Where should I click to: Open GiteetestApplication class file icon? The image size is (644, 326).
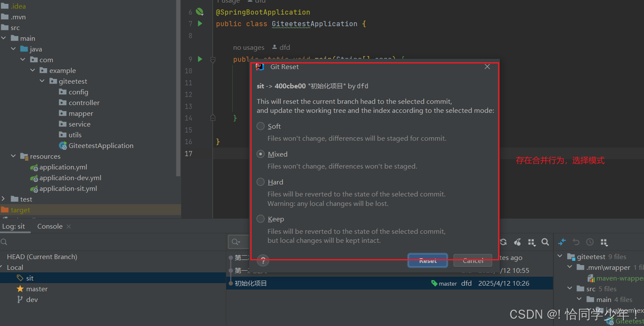(63, 145)
